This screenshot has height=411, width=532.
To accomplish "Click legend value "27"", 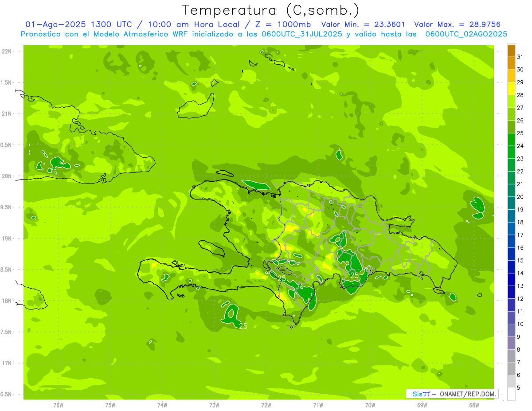I will (x=520, y=108).
